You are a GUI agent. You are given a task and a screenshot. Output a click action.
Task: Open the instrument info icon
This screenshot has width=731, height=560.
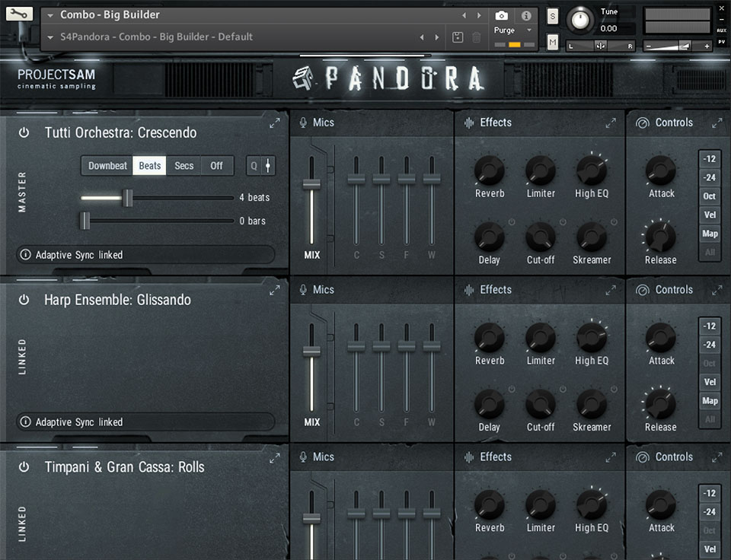coord(526,16)
